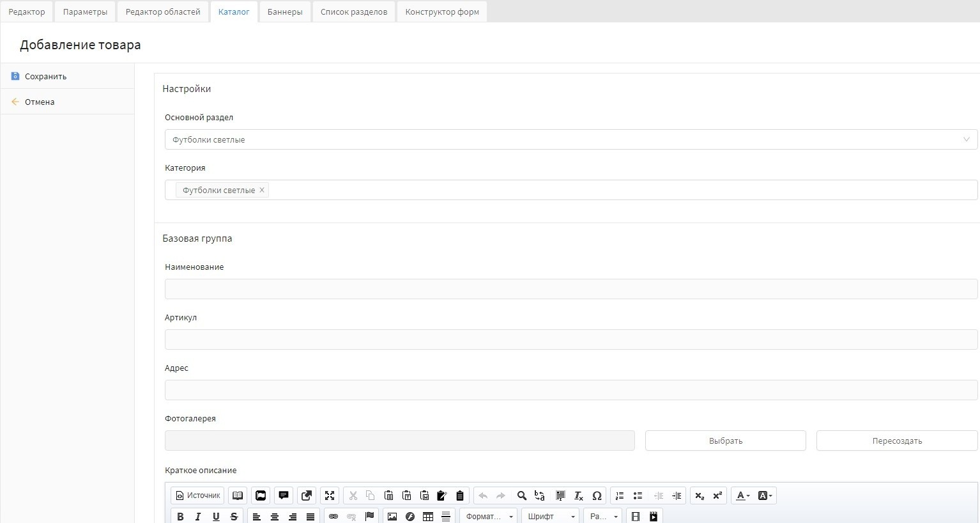Toggle Bold formatting

(180, 516)
